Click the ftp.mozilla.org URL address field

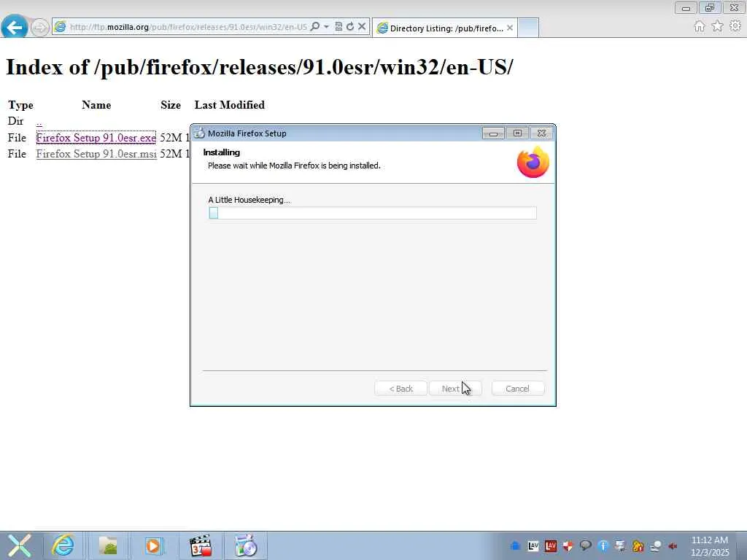(x=188, y=27)
